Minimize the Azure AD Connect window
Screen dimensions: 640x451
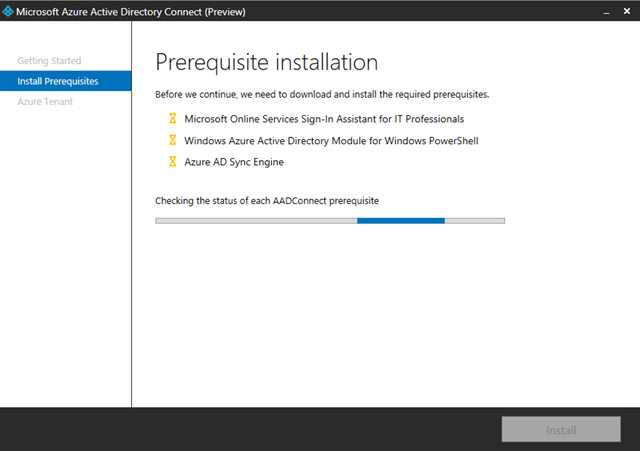607,12
